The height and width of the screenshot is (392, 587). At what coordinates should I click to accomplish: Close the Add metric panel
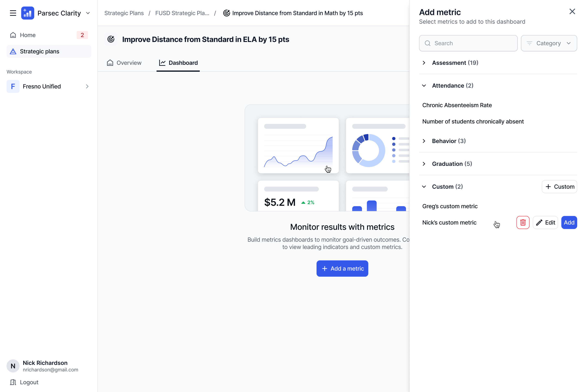coord(572,11)
